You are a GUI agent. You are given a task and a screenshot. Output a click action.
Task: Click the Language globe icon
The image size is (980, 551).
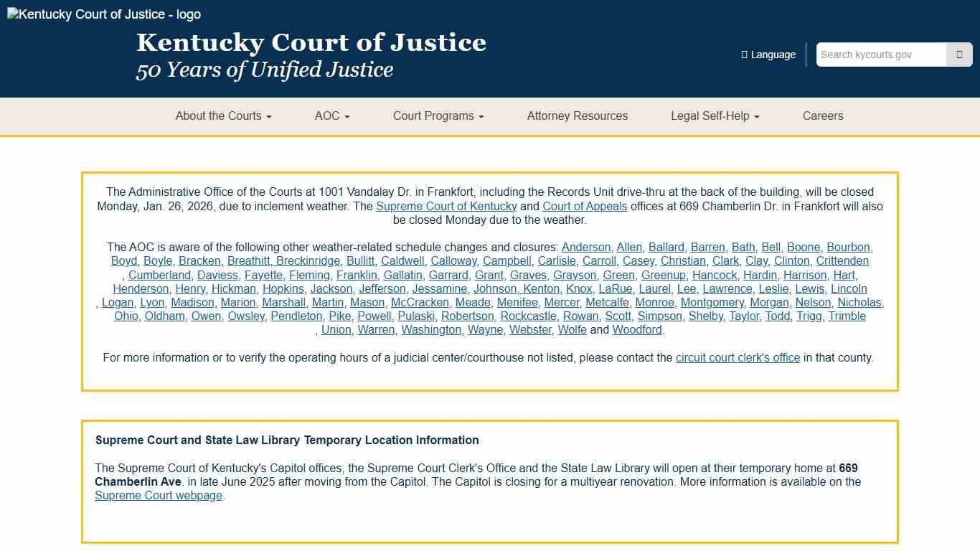[x=743, y=54]
